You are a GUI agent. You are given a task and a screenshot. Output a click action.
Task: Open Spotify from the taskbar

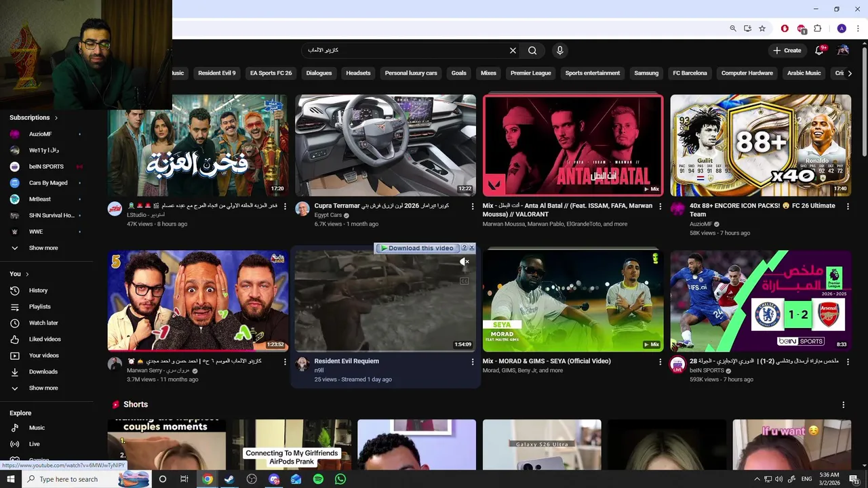click(318, 479)
